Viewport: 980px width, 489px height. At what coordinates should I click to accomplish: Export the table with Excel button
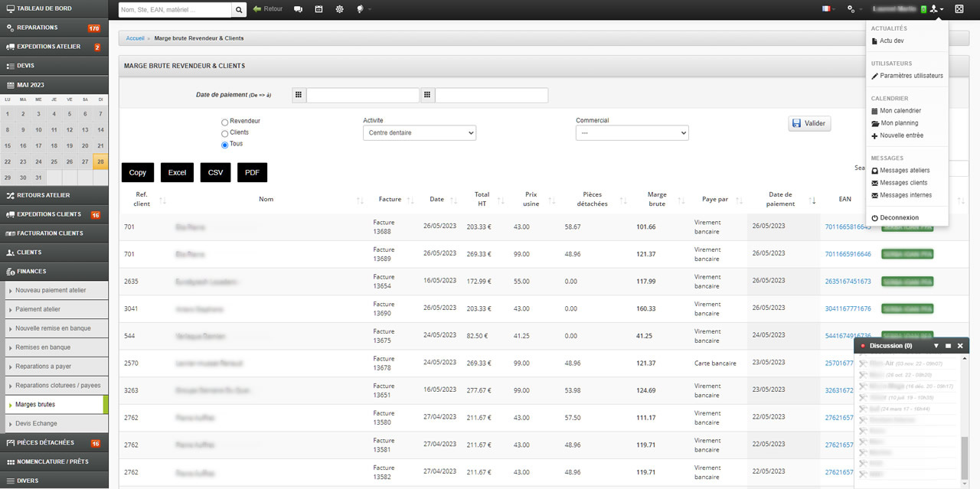point(177,173)
